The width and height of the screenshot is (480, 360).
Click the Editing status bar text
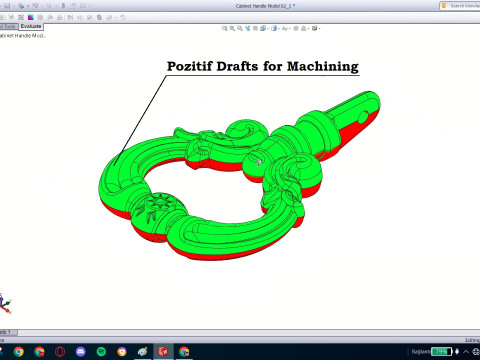472,340
